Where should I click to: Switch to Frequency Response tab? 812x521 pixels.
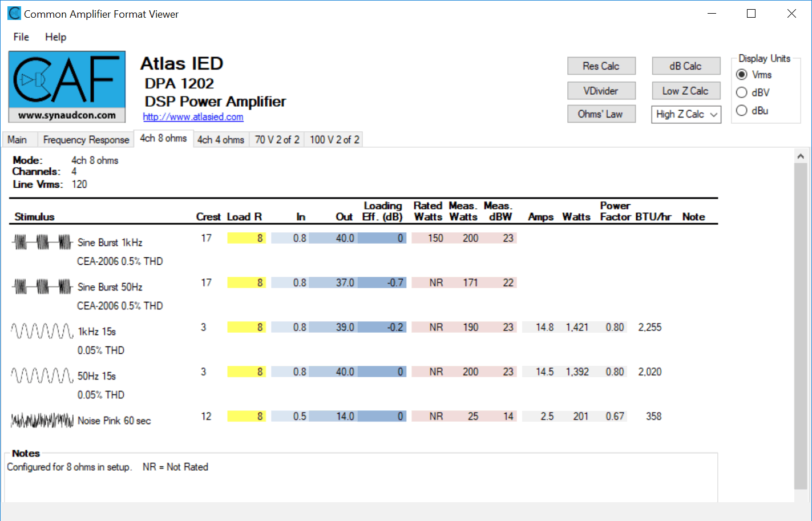tap(86, 140)
